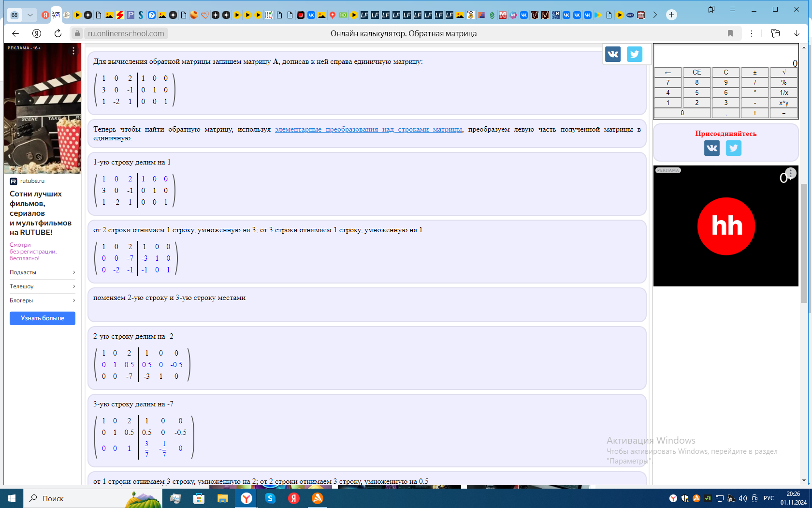812x508 pixels.
Task: Share page via floating Twitter icon
Action: click(x=635, y=54)
